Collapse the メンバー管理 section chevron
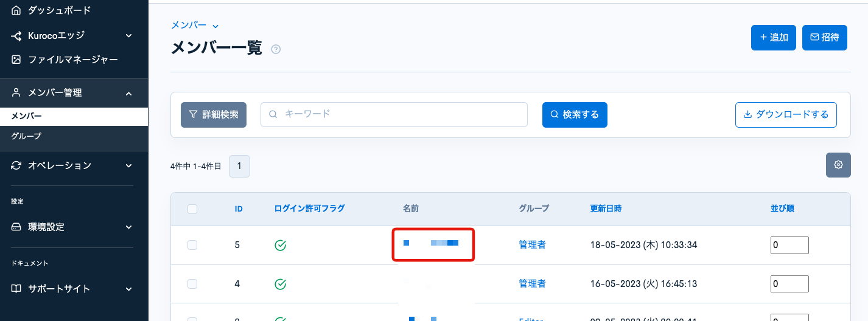This screenshot has width=868, height=321. pyautogui.click(x=129, y=93)
